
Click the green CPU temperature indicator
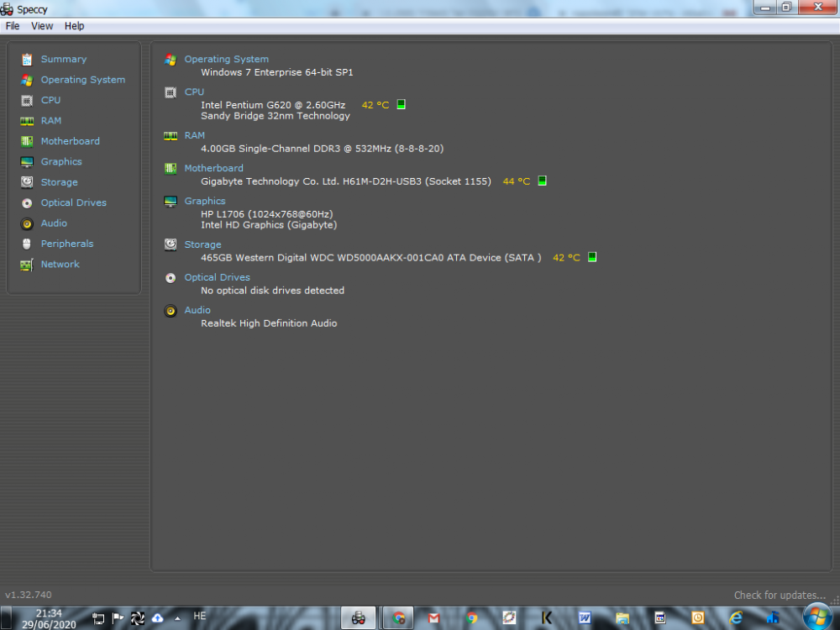tap(401, 104)
